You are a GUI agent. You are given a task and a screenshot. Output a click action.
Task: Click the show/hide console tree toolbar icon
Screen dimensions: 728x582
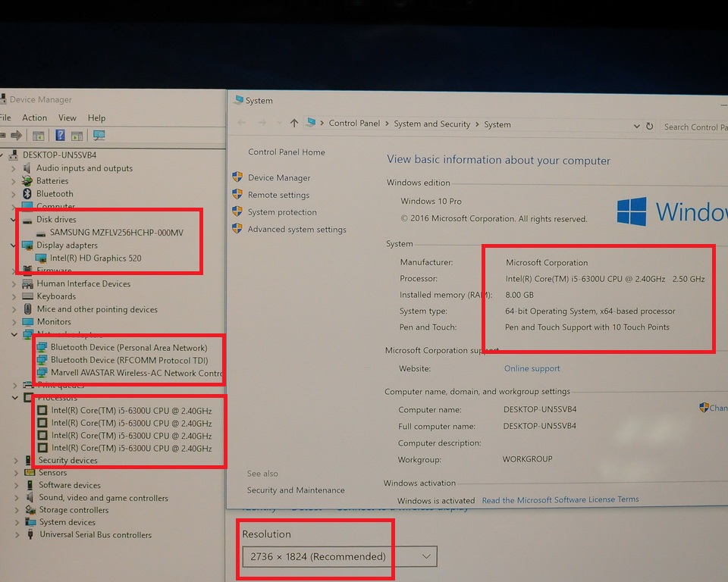click(39, 136)
